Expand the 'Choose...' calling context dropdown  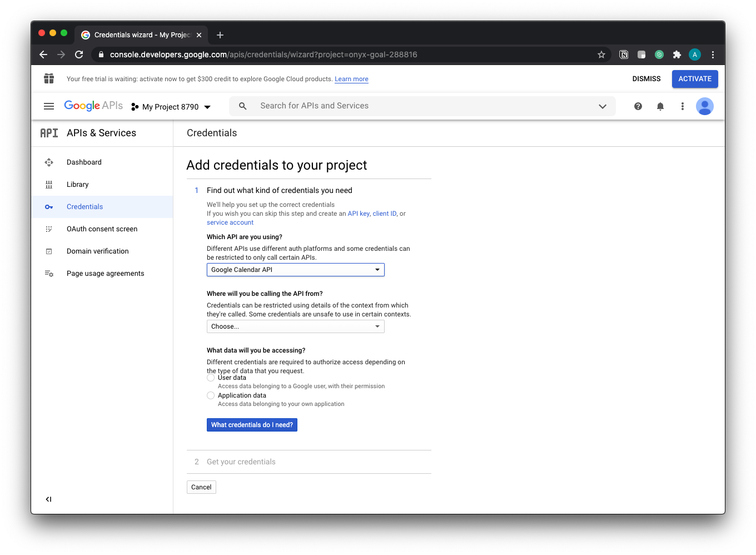(295, 326)
